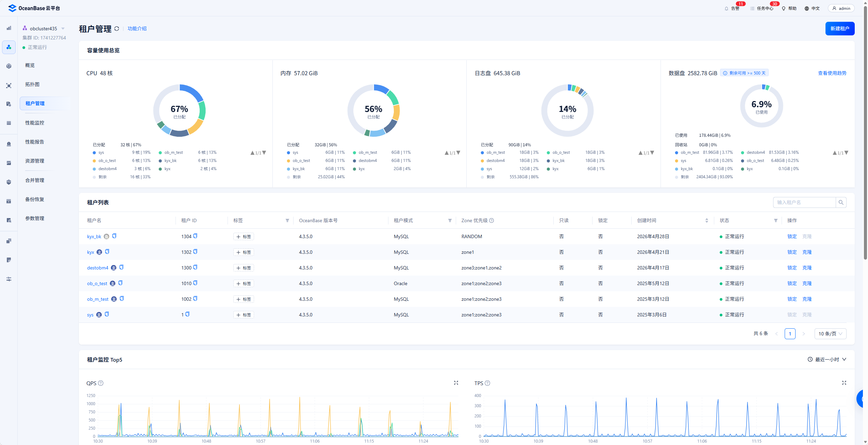Viewport: 868px width, 445px height.
Task: Open the 租户模式 column filter
Action: [450, 220]
